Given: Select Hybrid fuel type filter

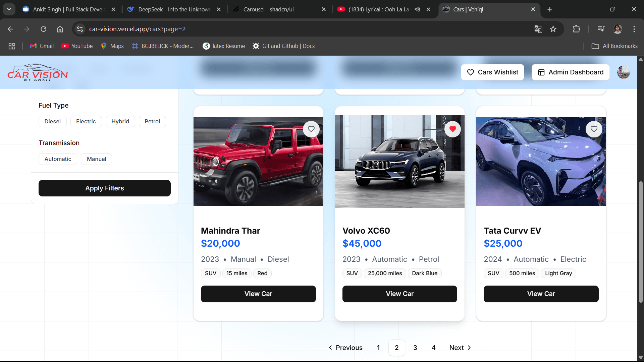Looking at the screenshot, I should (x=120, y=121).
